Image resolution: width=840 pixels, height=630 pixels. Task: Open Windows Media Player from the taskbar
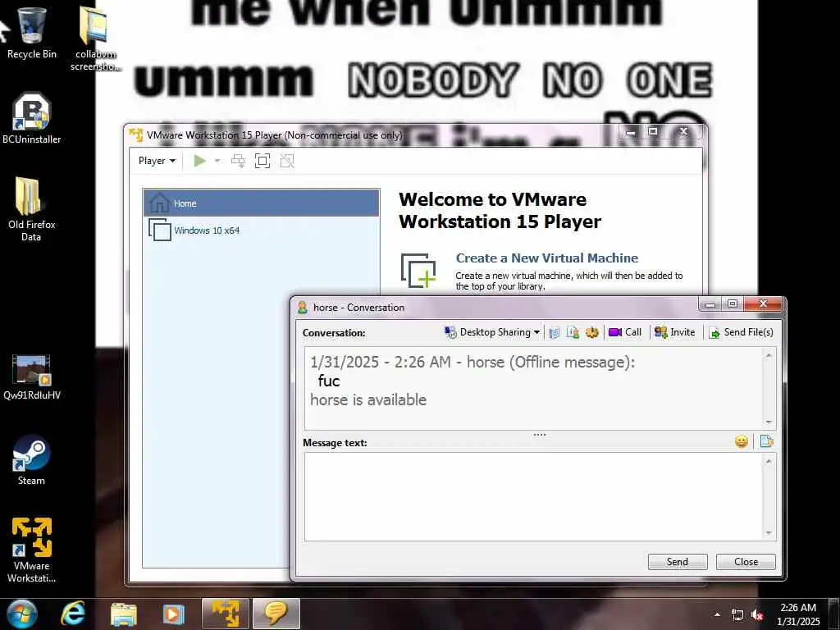click(x=174, y=614)
